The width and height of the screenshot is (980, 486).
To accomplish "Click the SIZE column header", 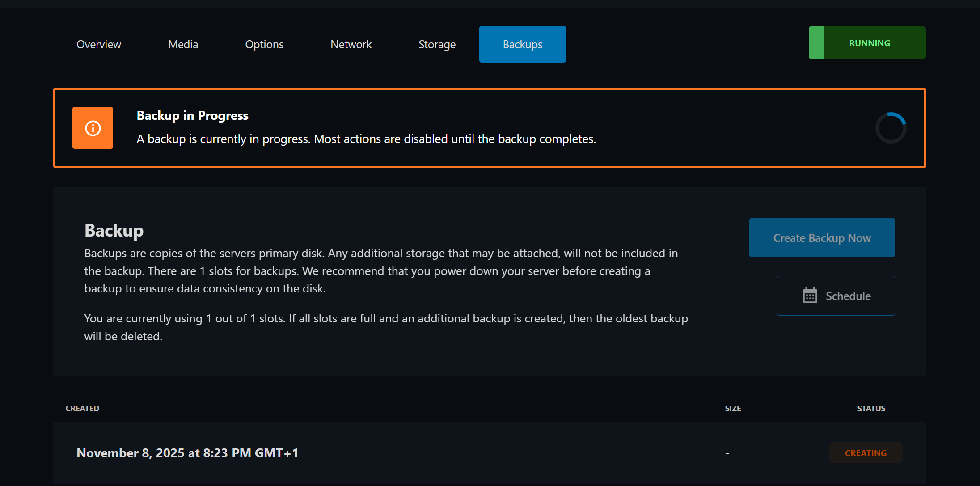I will pos(733,408).
